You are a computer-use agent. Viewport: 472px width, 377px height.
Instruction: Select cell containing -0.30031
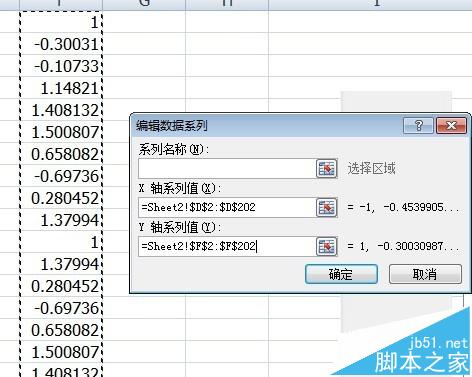pyautogui.click(x=61, y=44)
